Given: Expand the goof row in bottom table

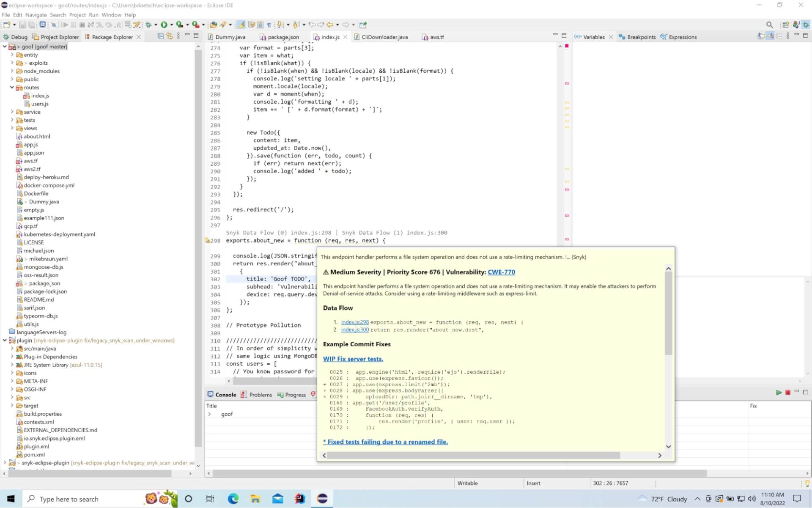Looking at the screenshot, I should pyautogui.click(x=210, y=415).
